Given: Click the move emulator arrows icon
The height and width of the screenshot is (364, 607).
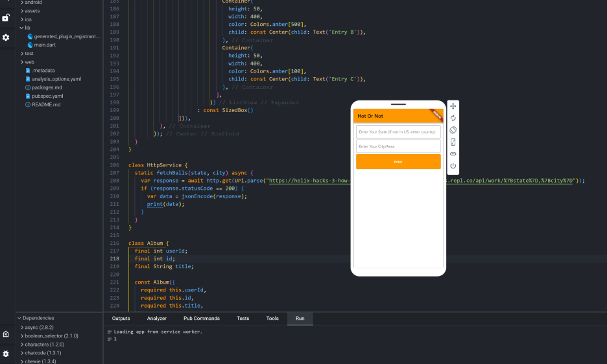Looking at the screenshot, I should click(x=453, y=106).
